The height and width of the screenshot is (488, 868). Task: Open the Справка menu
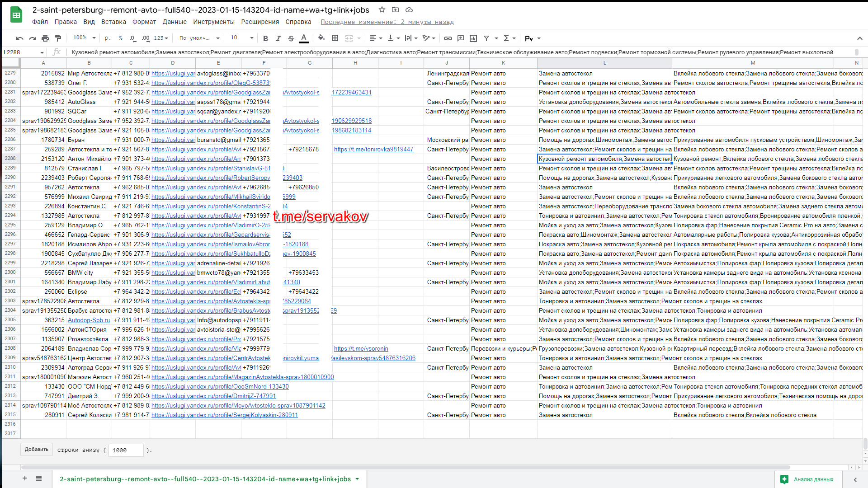[298, 22]
